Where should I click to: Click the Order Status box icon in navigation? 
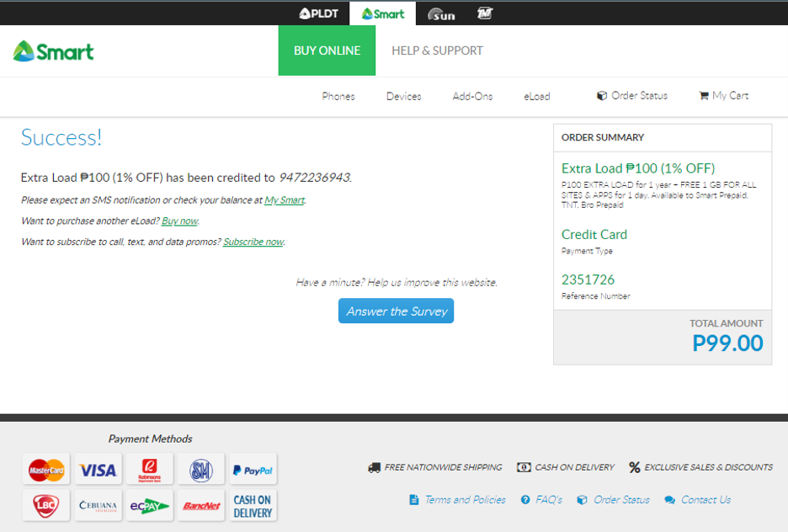602,95
